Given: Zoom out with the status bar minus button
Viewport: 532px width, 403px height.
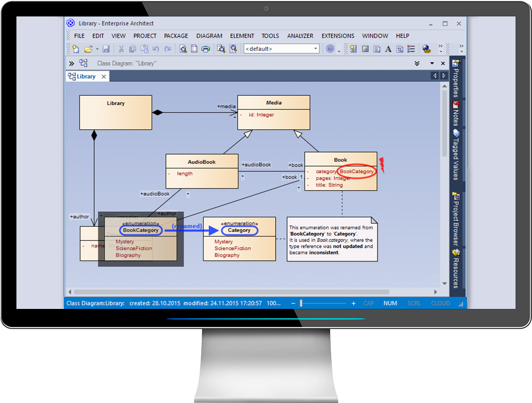Looking at the screenshot, I should click(293, 303).
